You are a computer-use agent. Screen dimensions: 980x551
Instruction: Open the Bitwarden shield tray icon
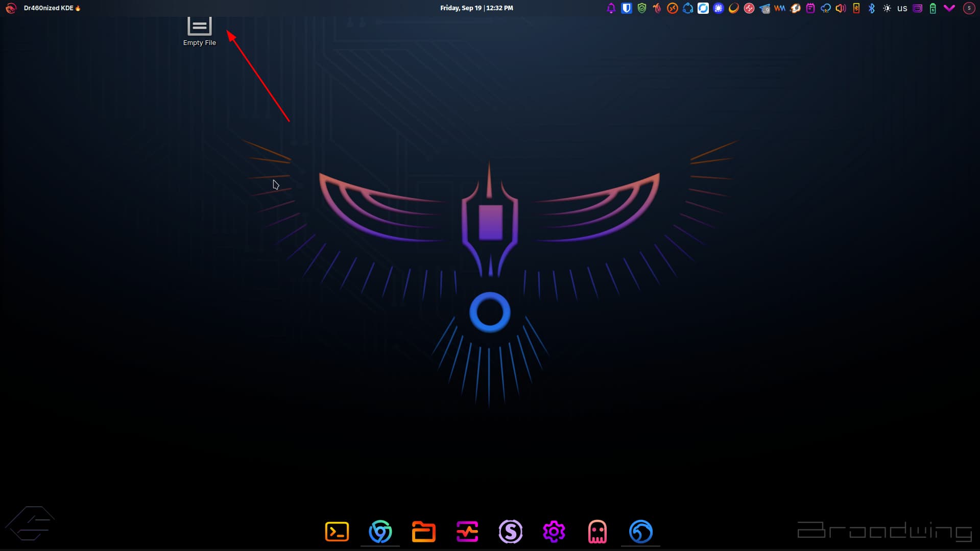tap(626, 8)
